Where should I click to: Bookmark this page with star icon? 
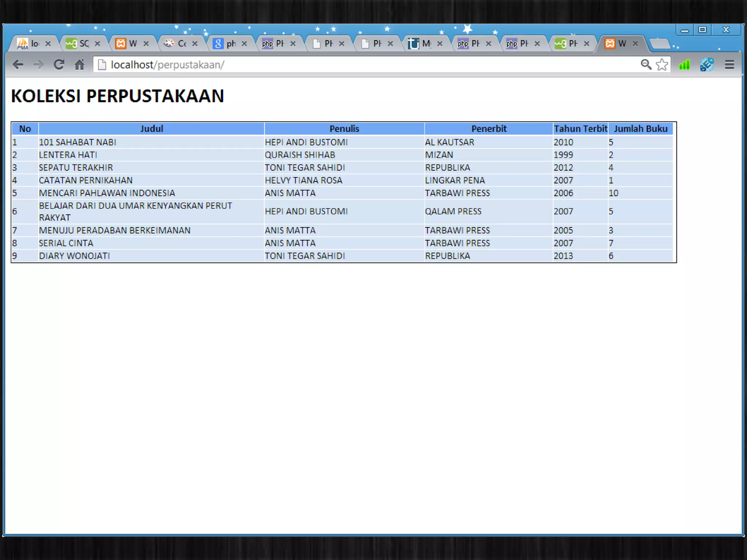662,65
